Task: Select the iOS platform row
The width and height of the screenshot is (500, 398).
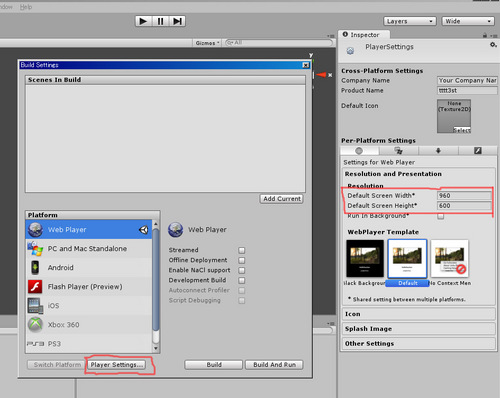Action: [89, 305]
